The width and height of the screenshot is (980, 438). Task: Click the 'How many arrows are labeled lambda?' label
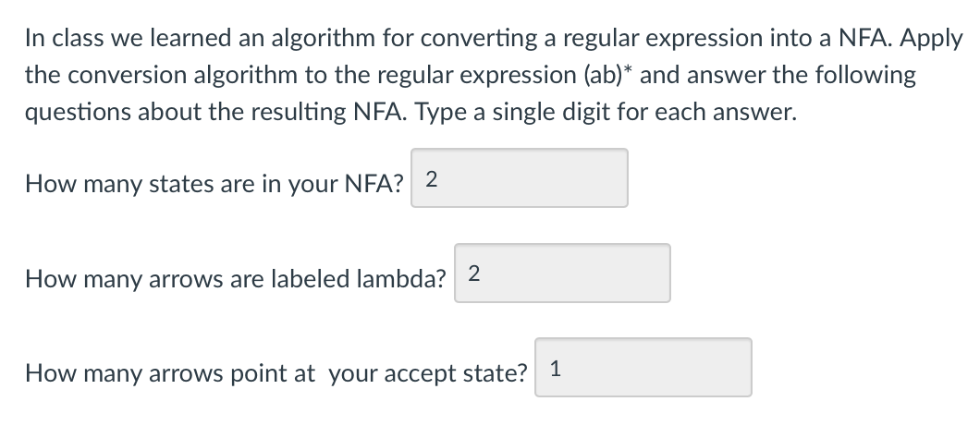coord(236,279)
